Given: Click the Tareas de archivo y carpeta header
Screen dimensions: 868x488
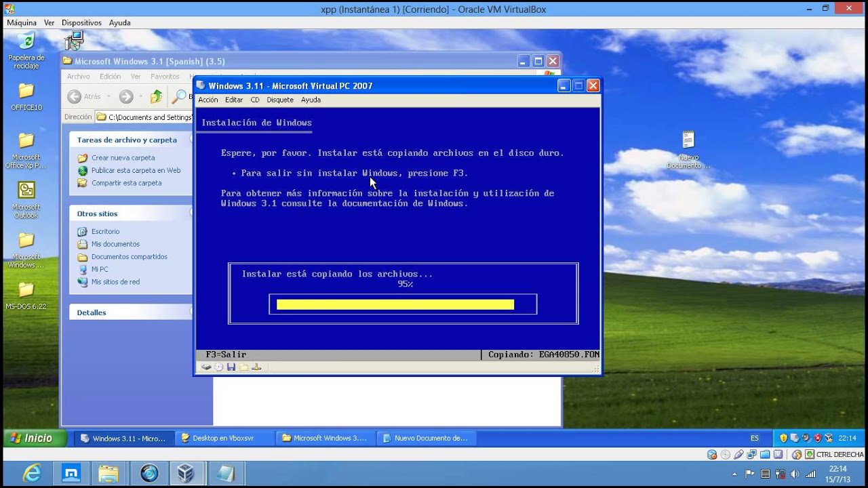Looking at the screenshot, I should pyautogui.click(x=132, y=140).
